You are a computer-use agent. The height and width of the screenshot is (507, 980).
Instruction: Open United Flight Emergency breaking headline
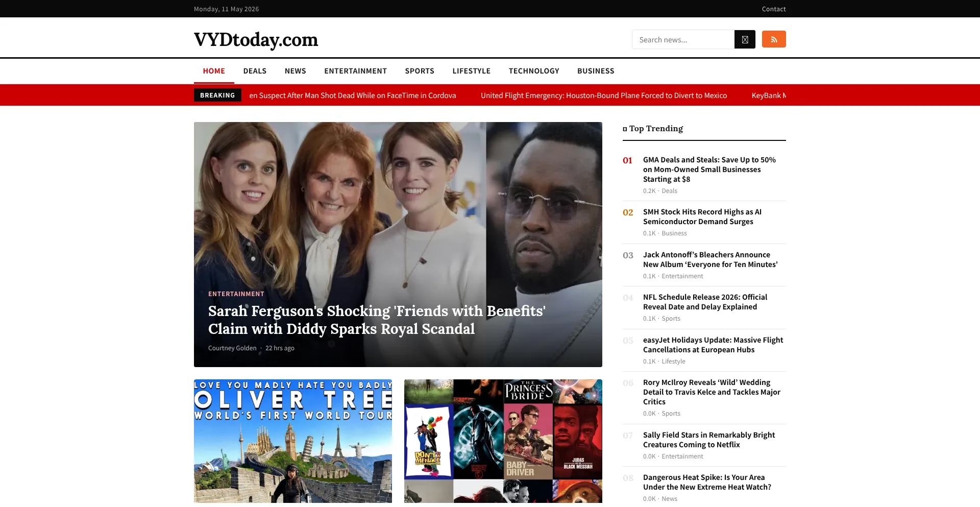click(604, 95)
